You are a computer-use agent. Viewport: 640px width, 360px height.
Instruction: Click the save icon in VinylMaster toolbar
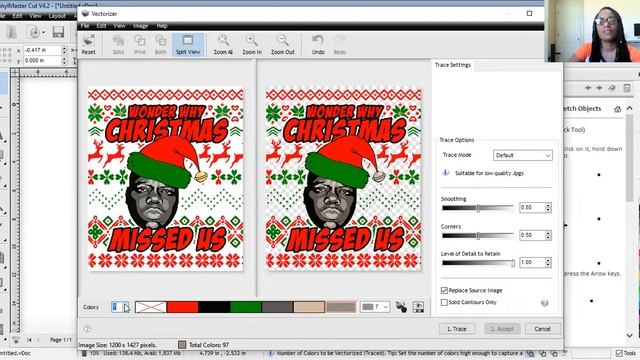coord(58,32)
